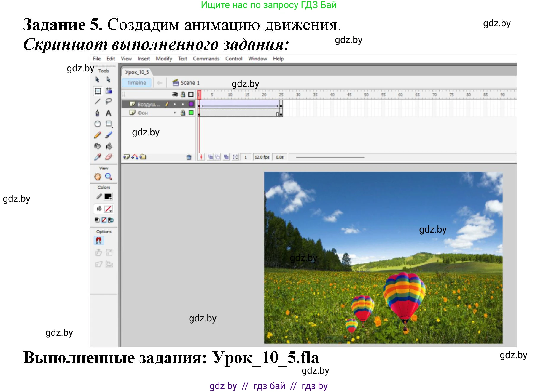Viewport: 538px width, 392px height.
Task: Select the Lasso tool
Action: coord(109,101)
